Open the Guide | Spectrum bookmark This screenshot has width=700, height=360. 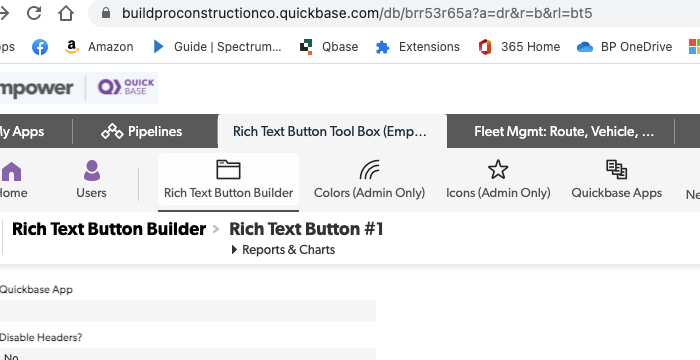pyautogui.click(x=217, y=46)
